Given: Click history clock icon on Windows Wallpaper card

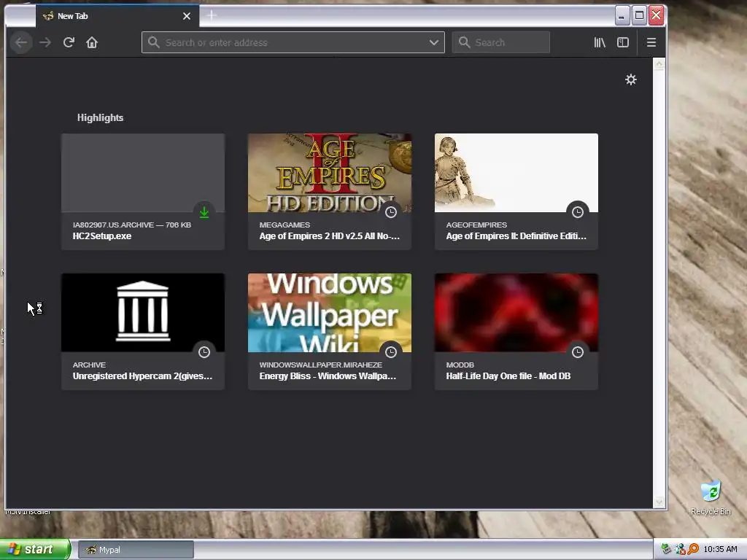Looking at the screenshot, I should coord(391,352).
